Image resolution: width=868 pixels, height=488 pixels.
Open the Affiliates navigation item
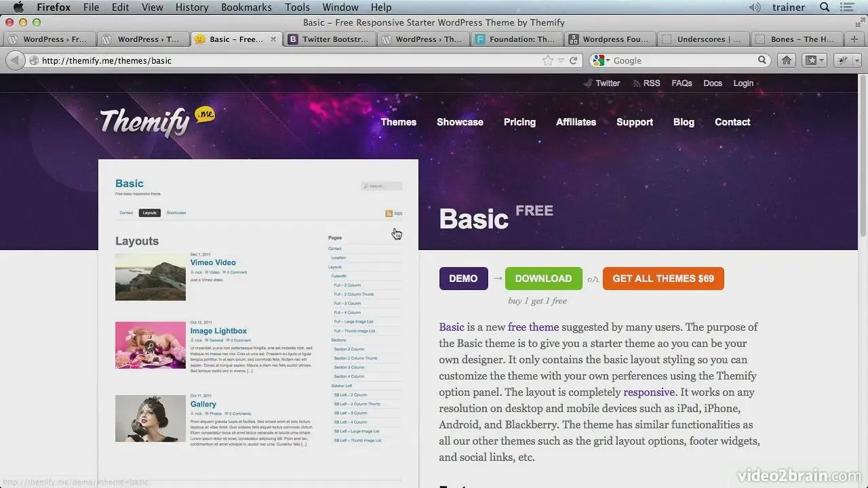coord(576,122)
